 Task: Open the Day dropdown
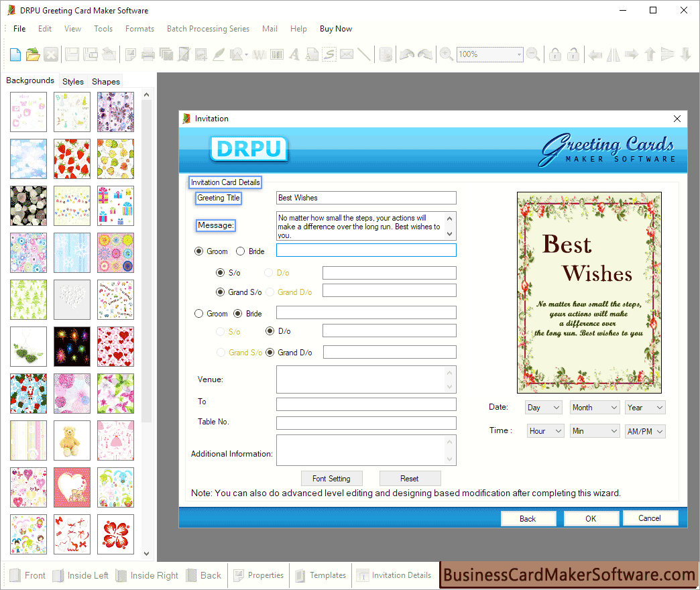tap(544, 408)
